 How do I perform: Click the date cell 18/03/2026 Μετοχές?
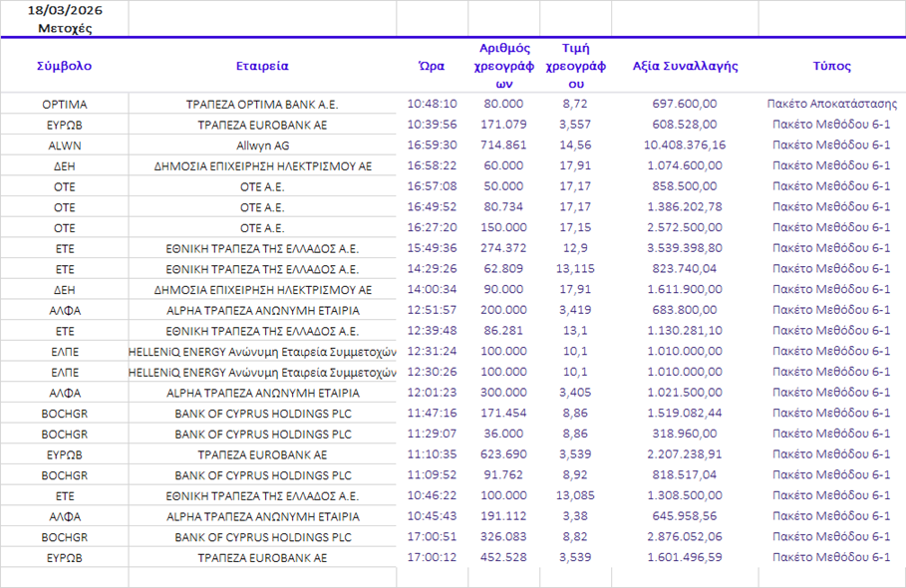click(x=64, y=18)
